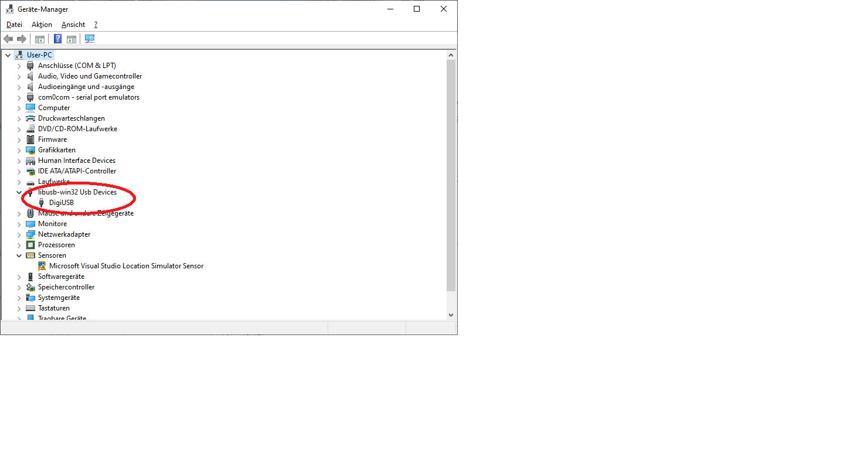Screen dimensions: 868x471
Task: Open the Datei menu
Action: pos(14,25)
